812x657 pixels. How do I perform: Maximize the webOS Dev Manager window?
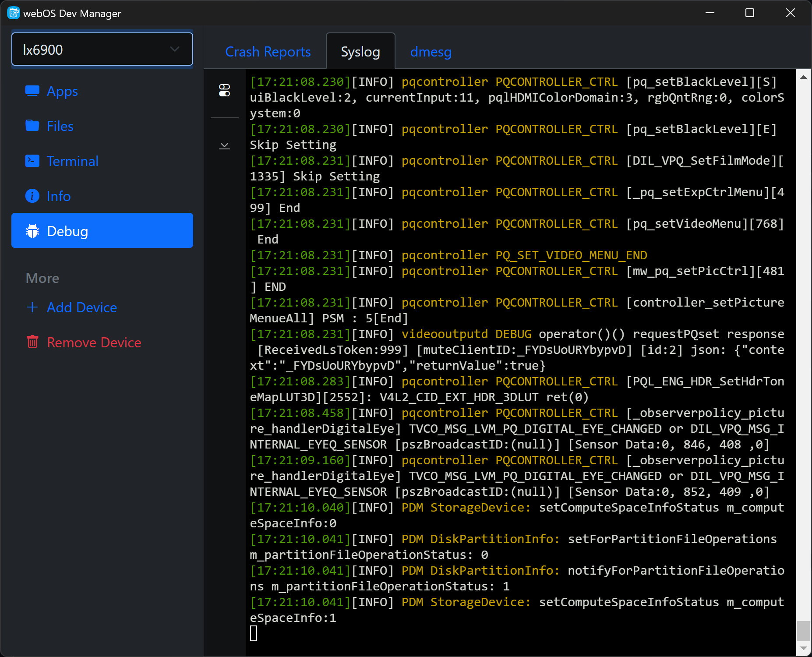coord(750,13)
